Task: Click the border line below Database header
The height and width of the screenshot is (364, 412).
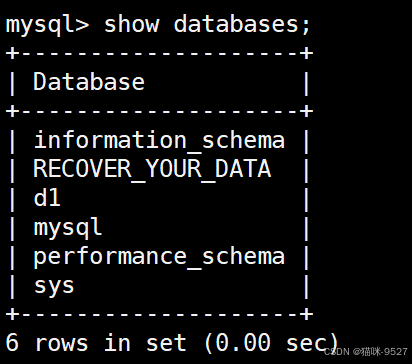Action: pos(159,111)
